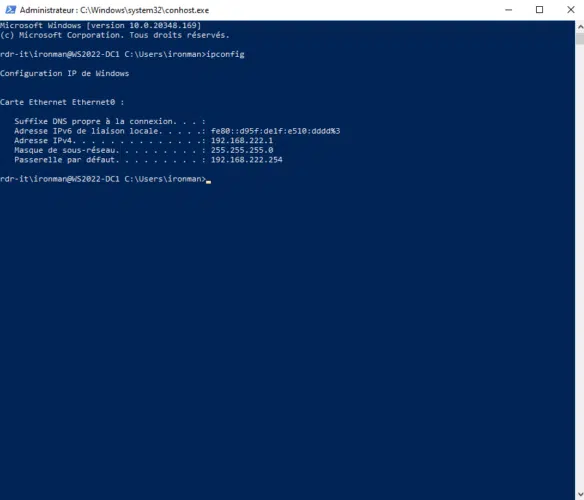Close the conhost.exe console window

pyautogui.click(x=570, y=10)
